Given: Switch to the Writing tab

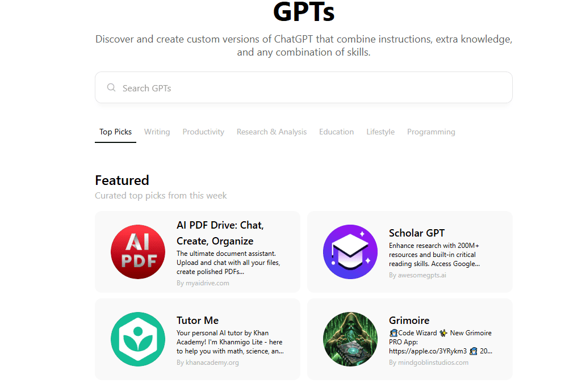Looking at the screenshot, I should tap(157, 132).
